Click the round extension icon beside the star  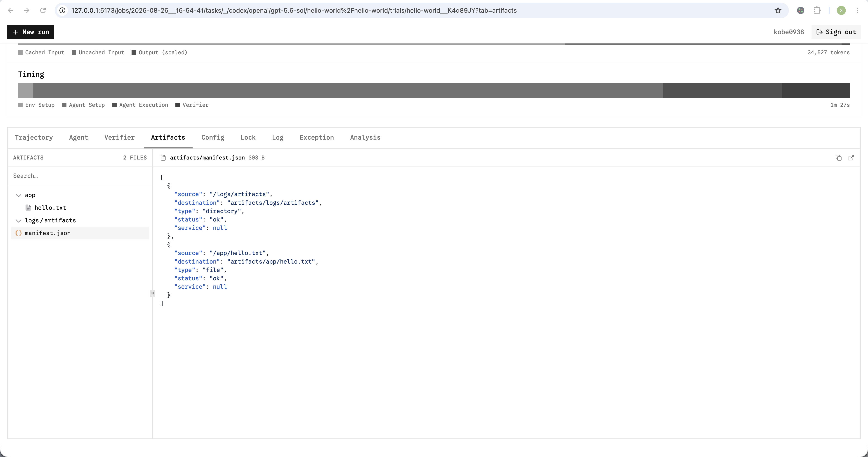(801, 10)
